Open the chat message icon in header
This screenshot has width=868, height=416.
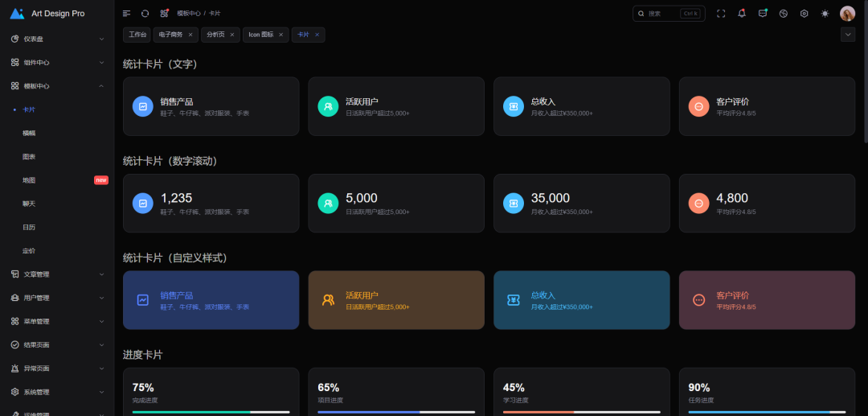(763, 14)
